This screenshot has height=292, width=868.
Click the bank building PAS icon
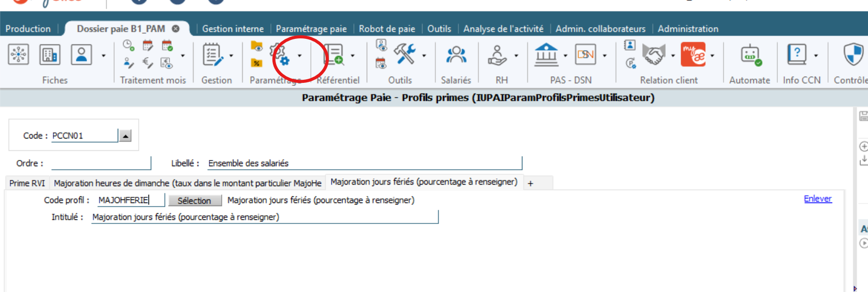[546, 55]
